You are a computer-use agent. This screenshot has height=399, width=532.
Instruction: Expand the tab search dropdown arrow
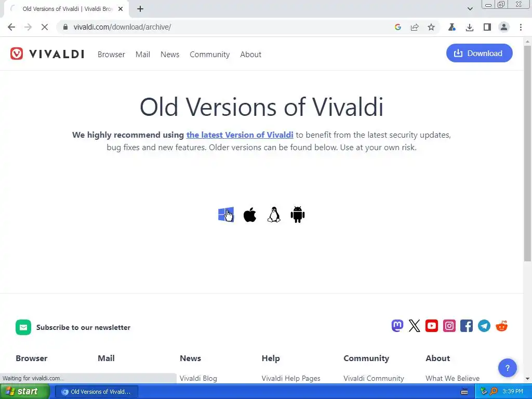click(470, 9)
